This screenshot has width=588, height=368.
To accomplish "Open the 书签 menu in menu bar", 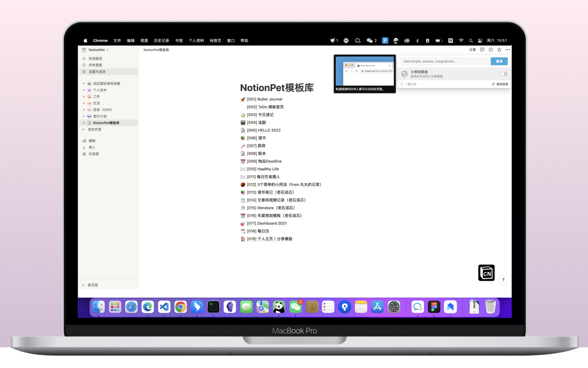I will coord(179,40).
